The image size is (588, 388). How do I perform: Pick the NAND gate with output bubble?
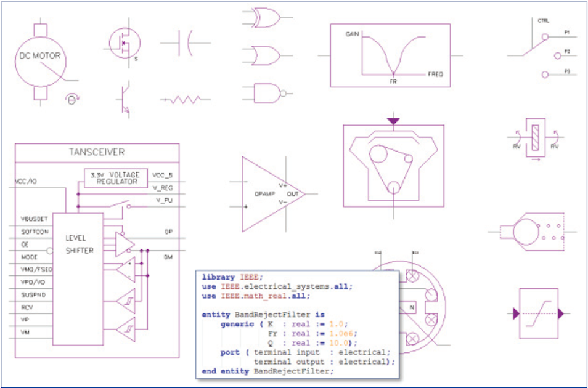[x=266, y=93]
